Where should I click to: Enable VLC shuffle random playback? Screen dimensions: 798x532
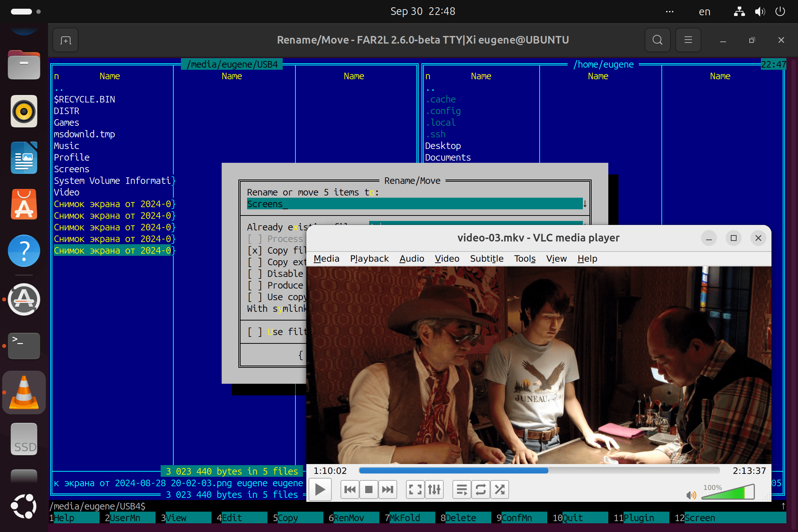coord(500,489)
